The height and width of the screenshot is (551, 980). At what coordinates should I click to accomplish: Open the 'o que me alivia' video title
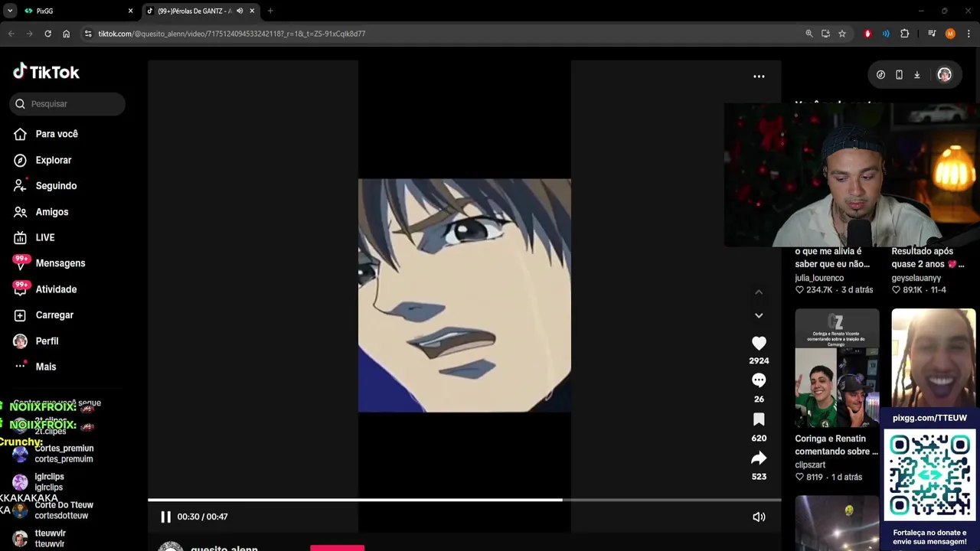(832, 258)
